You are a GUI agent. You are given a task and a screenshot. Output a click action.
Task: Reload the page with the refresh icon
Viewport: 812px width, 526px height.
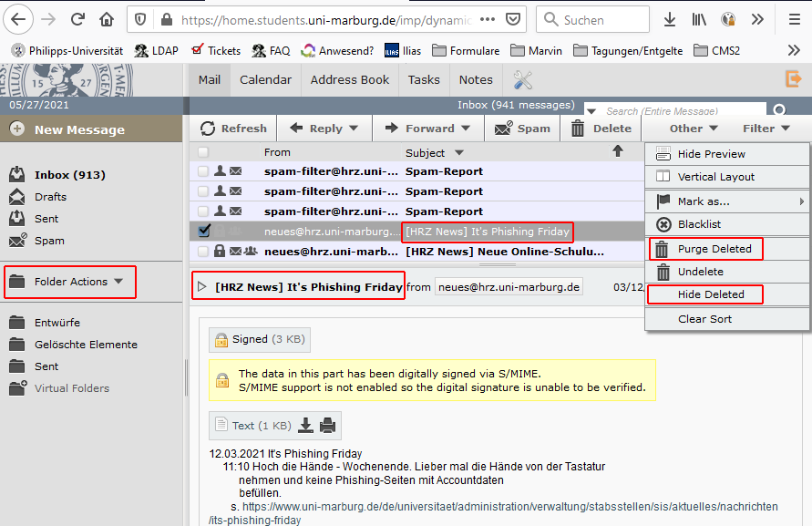77,20
